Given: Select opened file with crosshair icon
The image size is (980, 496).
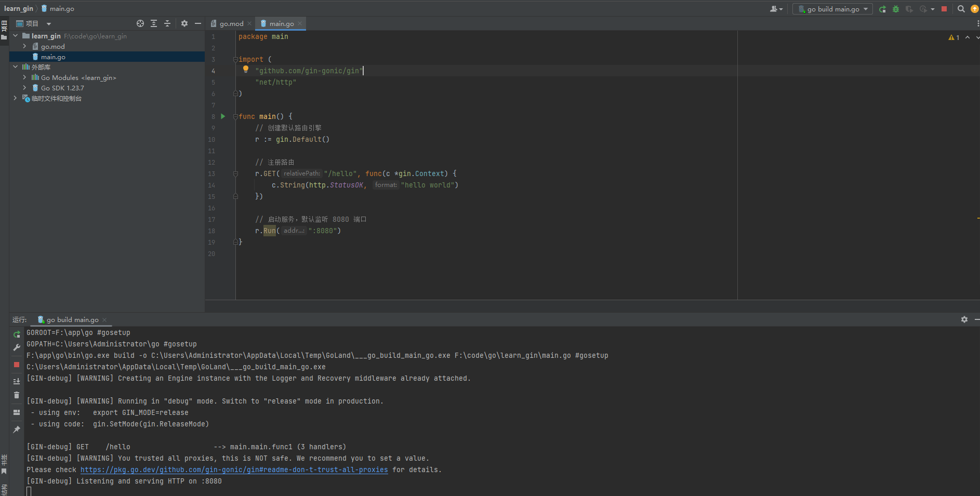Looking at the screenshot, I should [140, 23].
